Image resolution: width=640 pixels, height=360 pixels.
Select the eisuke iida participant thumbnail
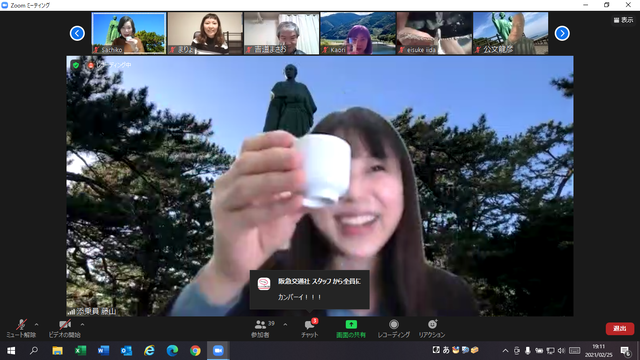point(434,33)
